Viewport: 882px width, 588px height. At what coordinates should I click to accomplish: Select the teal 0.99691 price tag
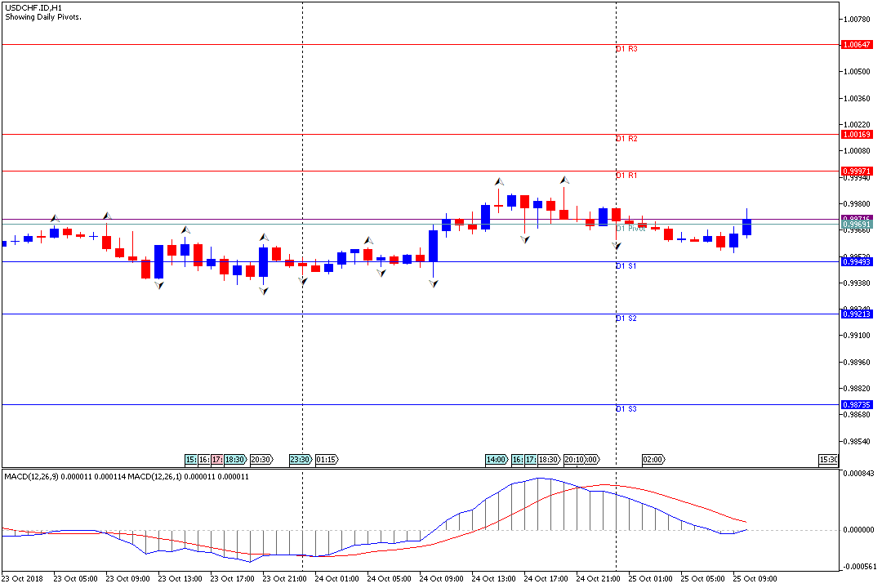[x=857, y=225]
